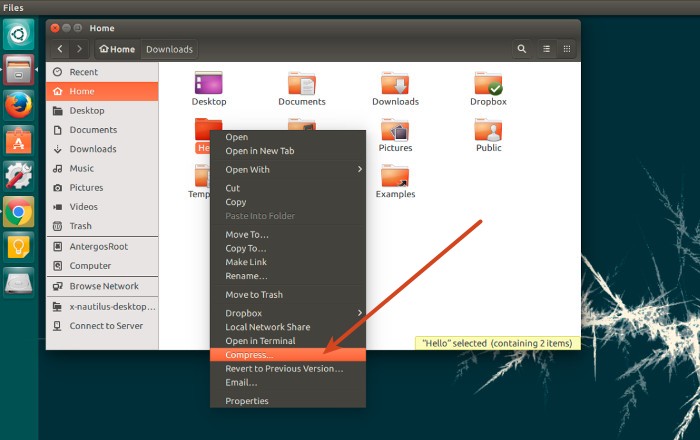Select Copy To… in context menu
This screenshot has height=440, width=700.
pos(288,249)
